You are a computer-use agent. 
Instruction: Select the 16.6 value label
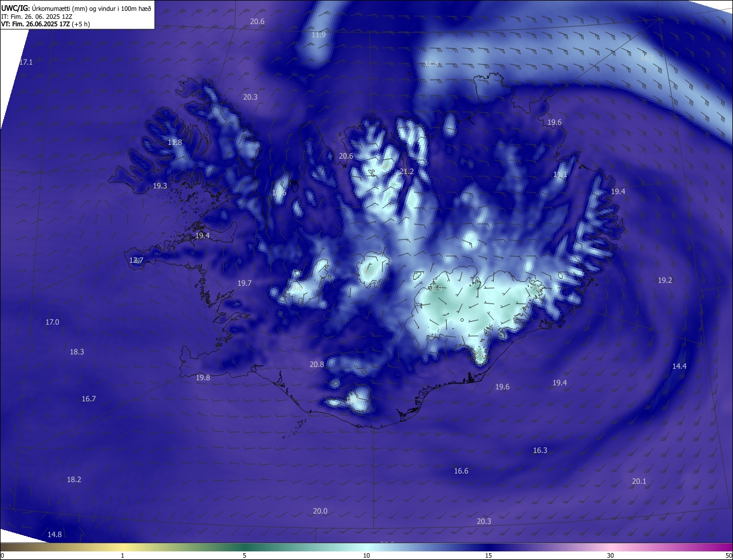click(x=461, y=471)
